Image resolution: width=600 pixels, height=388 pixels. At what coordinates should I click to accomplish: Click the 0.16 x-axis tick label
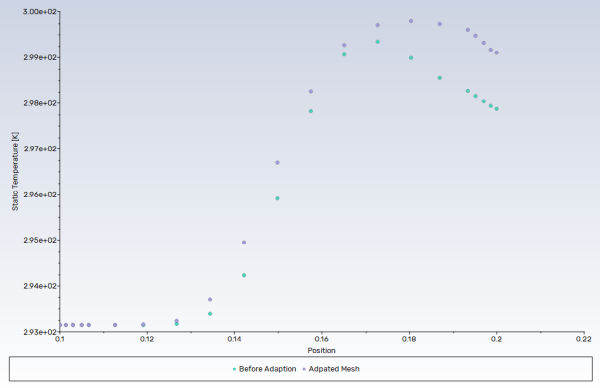coord(321,339)
